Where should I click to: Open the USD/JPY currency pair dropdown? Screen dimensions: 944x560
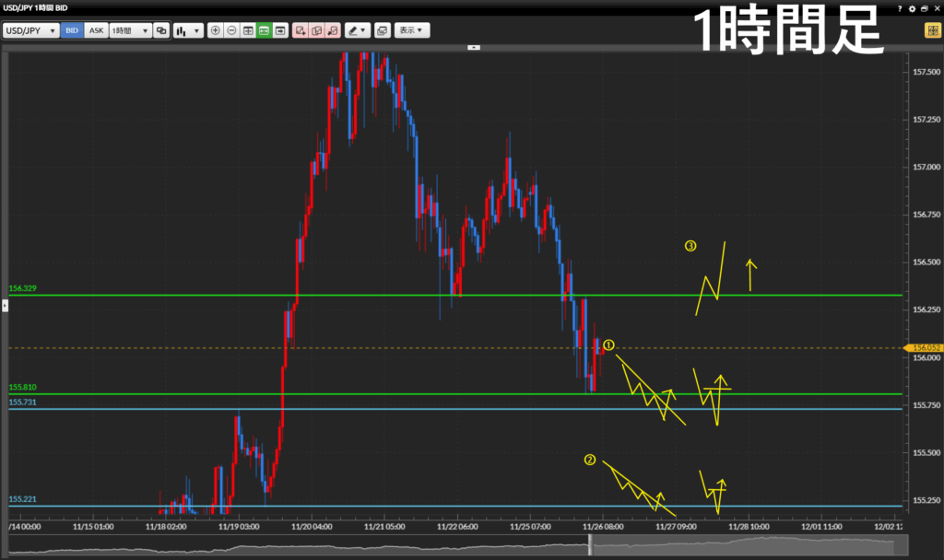(30, 30)
